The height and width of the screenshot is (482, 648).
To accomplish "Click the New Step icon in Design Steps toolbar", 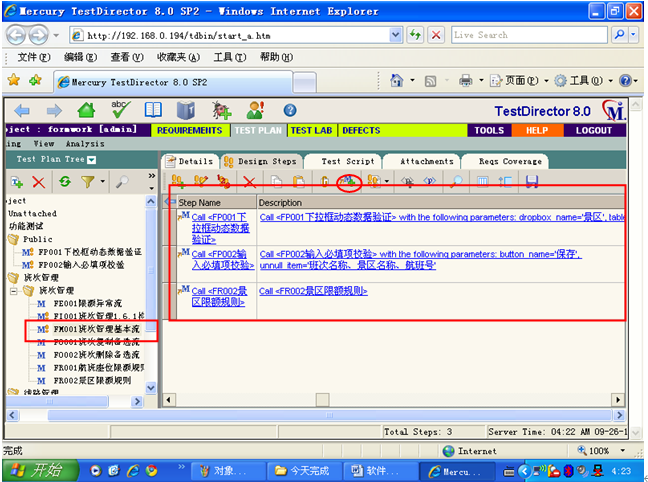I will [x=178, y=181].
